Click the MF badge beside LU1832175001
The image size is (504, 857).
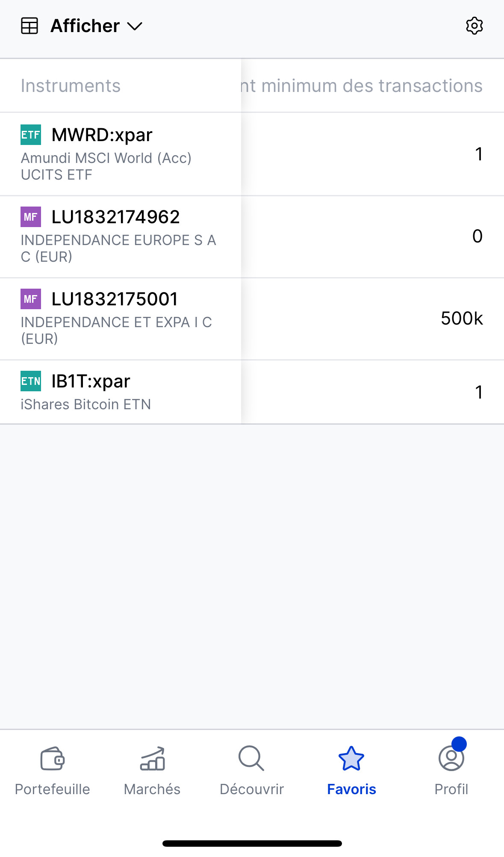(31, 299)
